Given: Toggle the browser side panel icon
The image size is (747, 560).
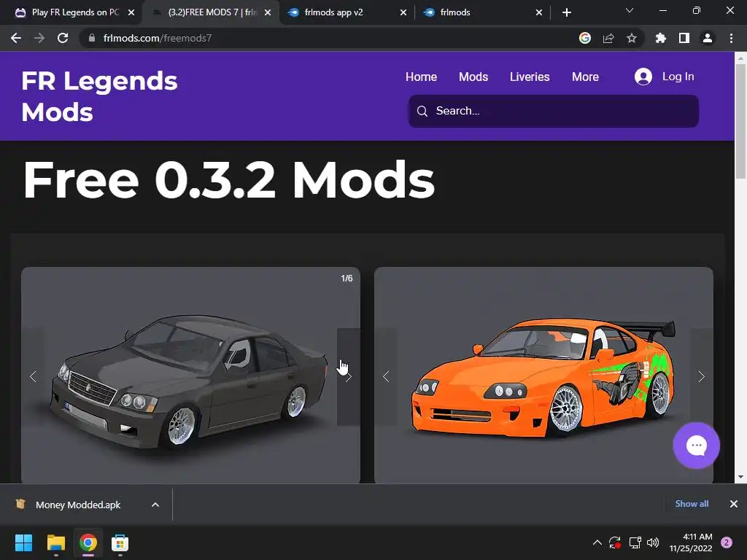Looking at the screenshot, I should [x=684, y=38].
